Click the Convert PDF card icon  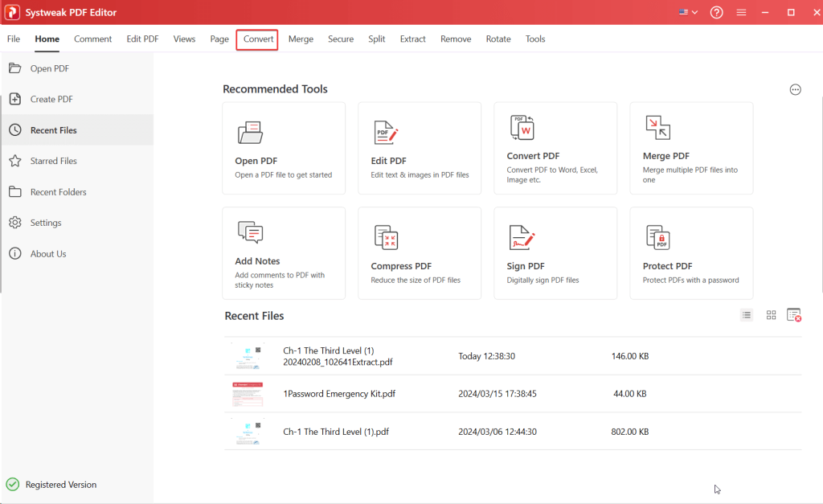[x=522, y=128]
